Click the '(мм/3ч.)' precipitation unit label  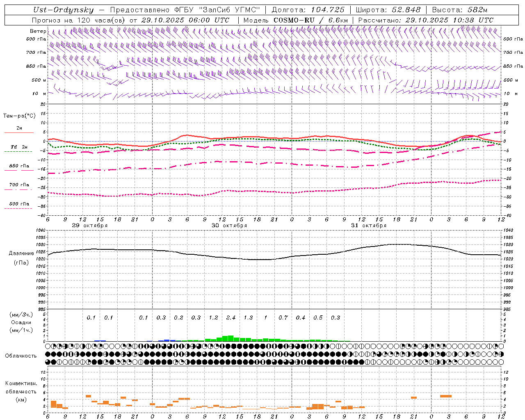21,315
